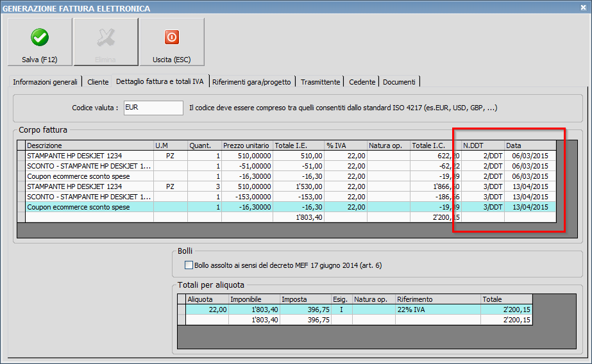Click the Descrizione column header
592x364 pixels.
89,145
